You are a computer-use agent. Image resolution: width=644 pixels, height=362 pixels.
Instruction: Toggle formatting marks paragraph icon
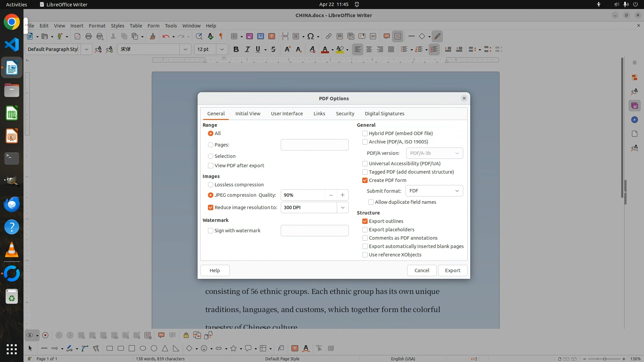[x=221, y=36]
